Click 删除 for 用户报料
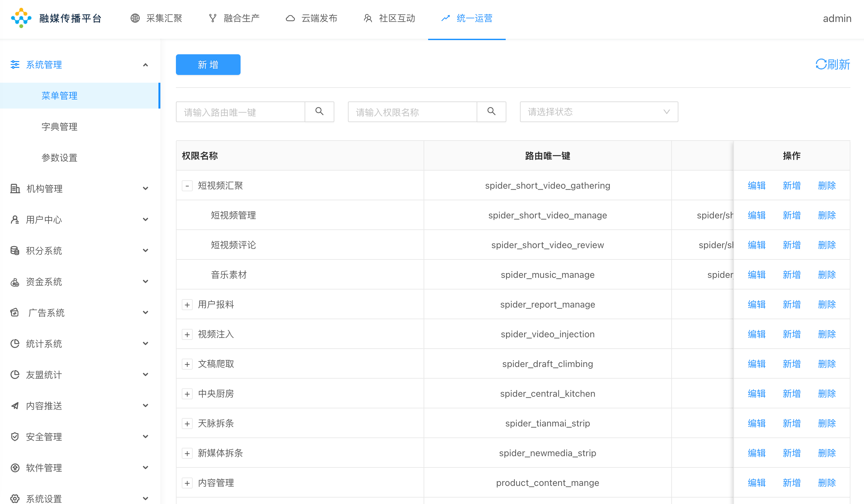The image size is (864, 504). pyautogui.click(x=826, y=305)
